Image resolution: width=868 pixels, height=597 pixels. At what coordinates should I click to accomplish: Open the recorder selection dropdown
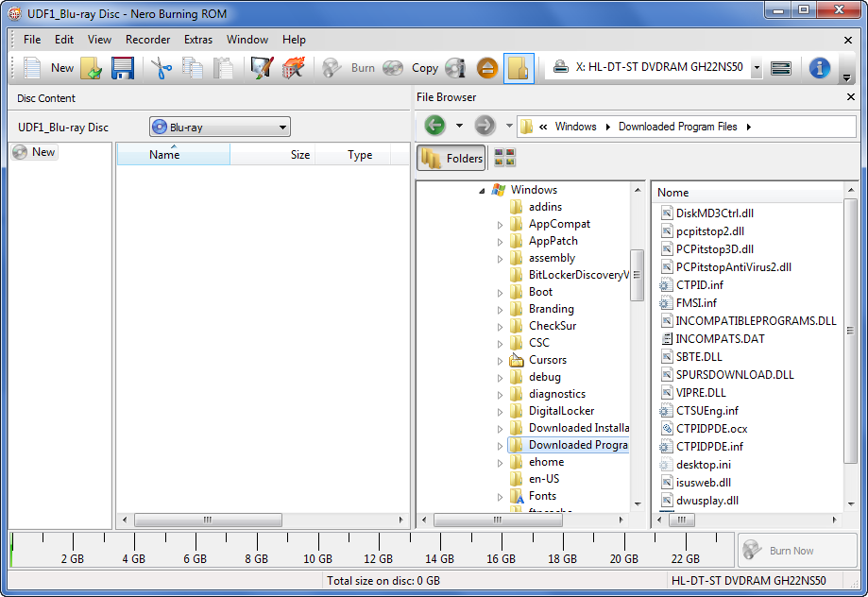(x=755, y=67)
